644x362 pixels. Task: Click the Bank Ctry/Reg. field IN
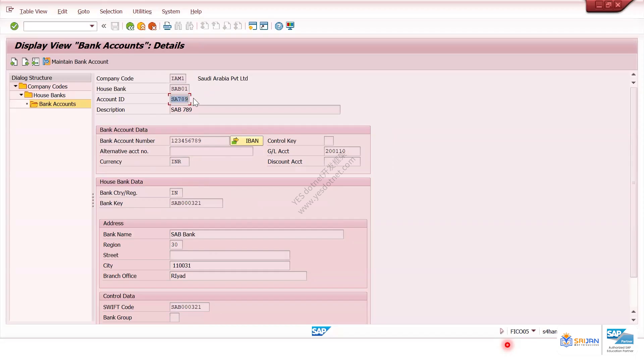[176, 193]
